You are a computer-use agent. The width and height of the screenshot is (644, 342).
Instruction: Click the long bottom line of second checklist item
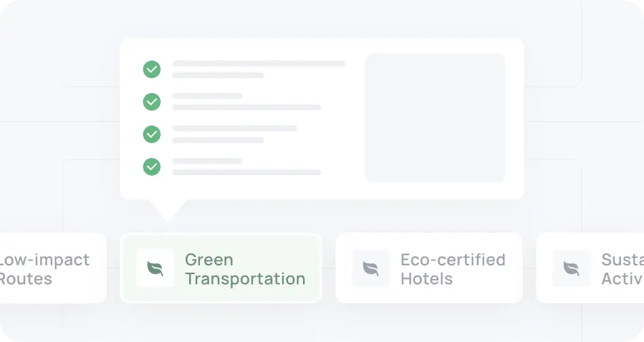[247, 107]
